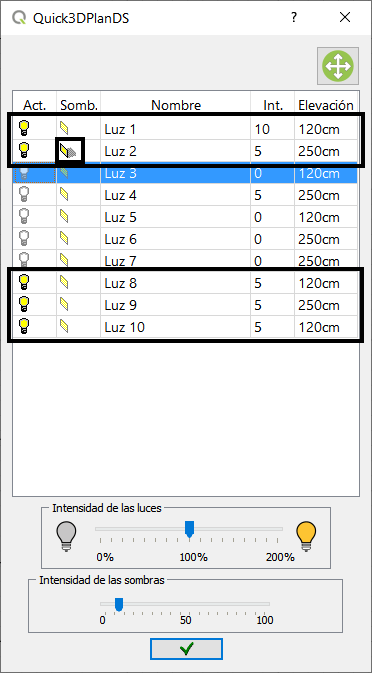The height and width of the screenshot is (673, 372).
Task: Click the shadow intensity slider handle
Action: tap(119, 605)
